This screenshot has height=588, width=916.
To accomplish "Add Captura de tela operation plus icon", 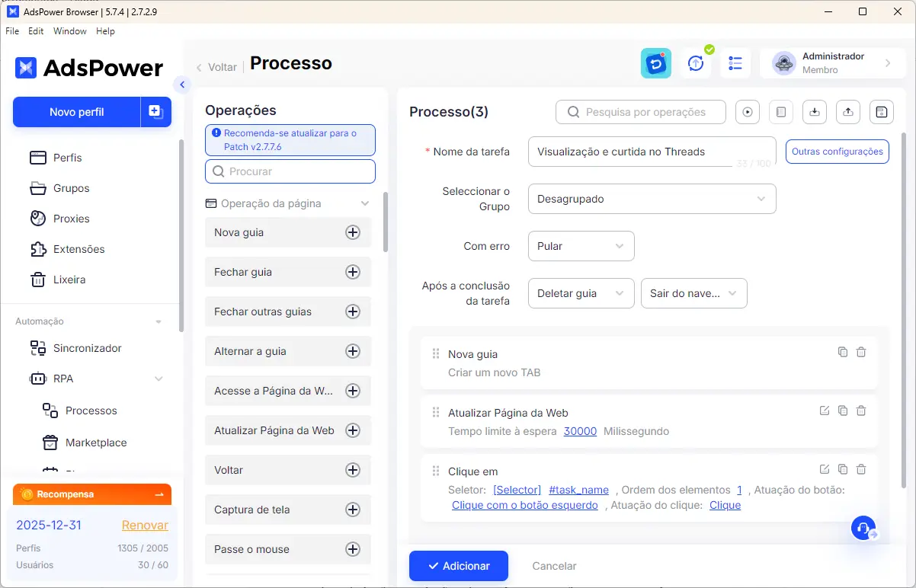I will pos(353,510).
